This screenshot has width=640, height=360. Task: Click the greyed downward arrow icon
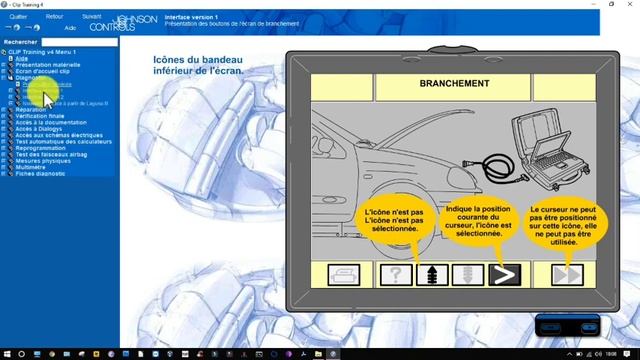(468, 275)
